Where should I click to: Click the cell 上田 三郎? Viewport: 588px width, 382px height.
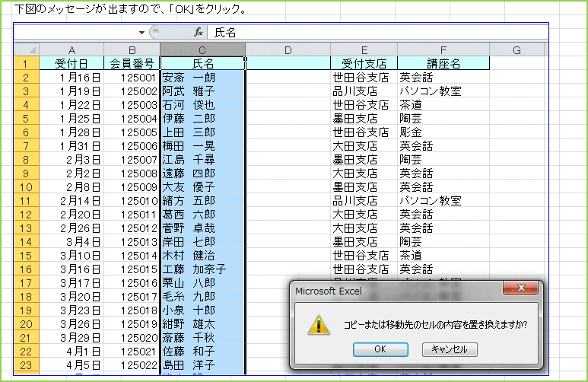[x=202, y=132]
